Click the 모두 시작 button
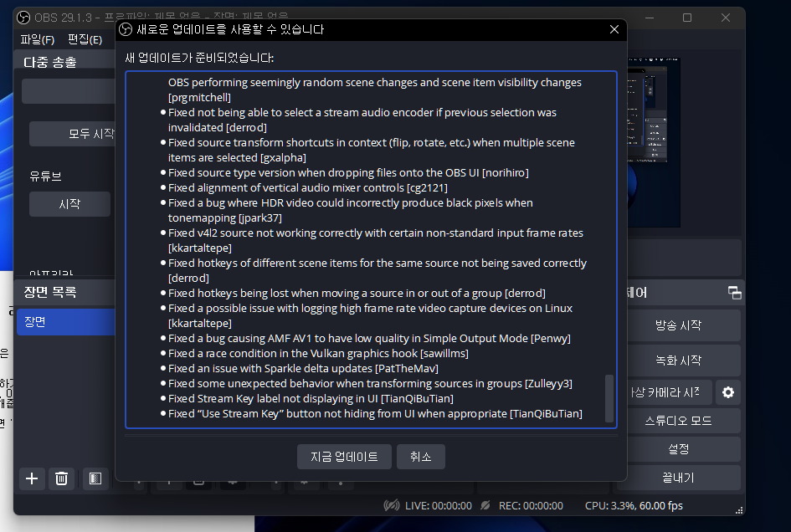The height and width of the screenshot is (532, 791). (73, 134)
